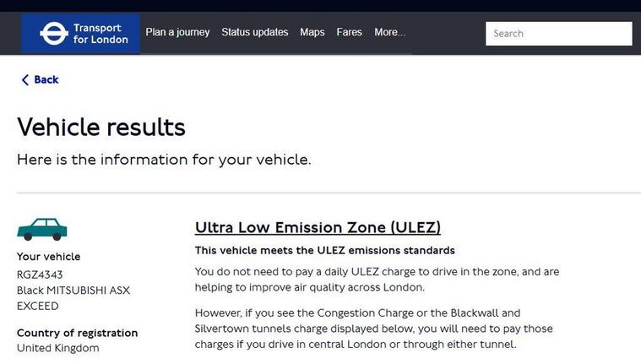Click the TfL roundel logo icon

[x=54, y=34]
